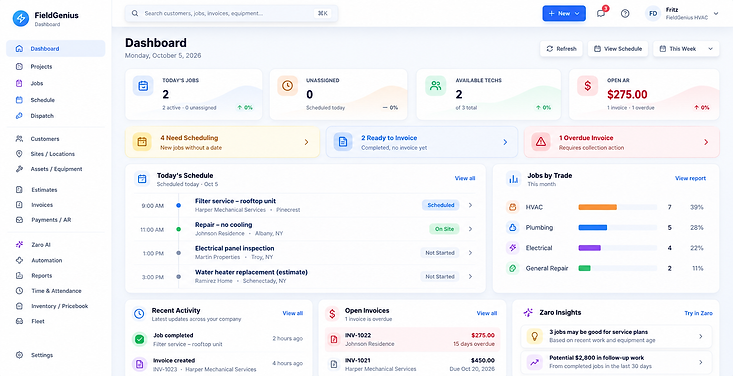Screen dimensions: 733x376
Task: Click the HVAC orange progress bar
Action: tap(597, 207)
